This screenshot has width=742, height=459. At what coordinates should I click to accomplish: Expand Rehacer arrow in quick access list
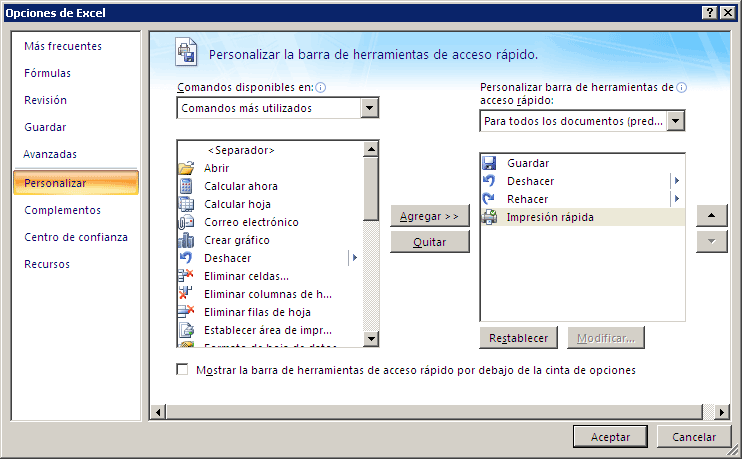(677, 199)
